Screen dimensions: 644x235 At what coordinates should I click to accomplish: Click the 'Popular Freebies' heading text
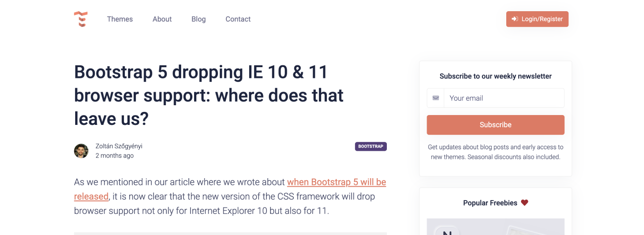tap(490, 203)
